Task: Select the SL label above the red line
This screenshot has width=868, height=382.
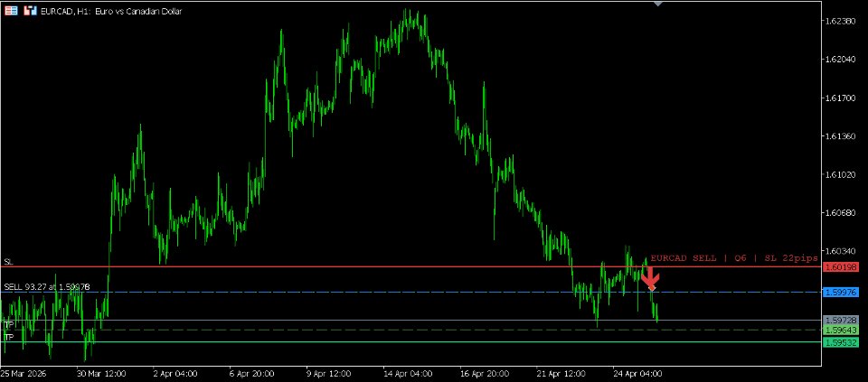Action: [x=8, y=262]
